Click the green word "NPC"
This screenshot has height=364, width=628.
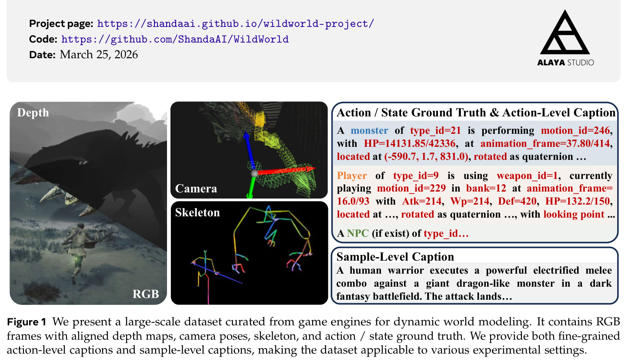coord(357,234)
